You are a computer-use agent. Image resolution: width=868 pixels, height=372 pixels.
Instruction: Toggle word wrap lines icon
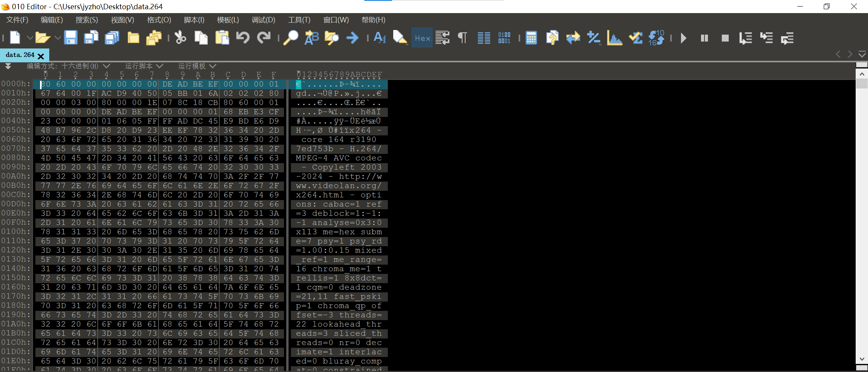point(442,38)
